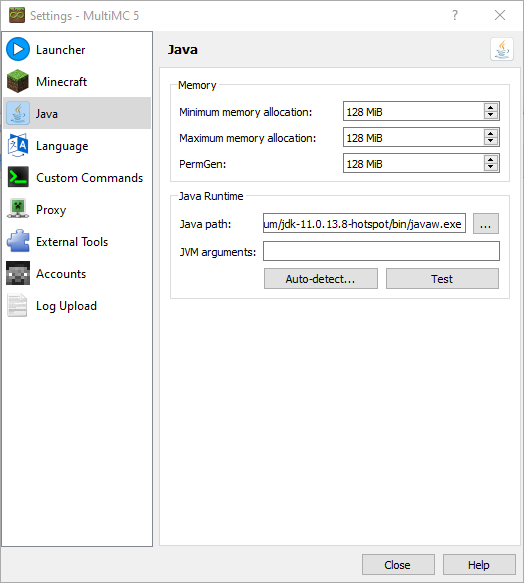Click the Accounts head icon

pyautogui.click(x=18, y=273)
